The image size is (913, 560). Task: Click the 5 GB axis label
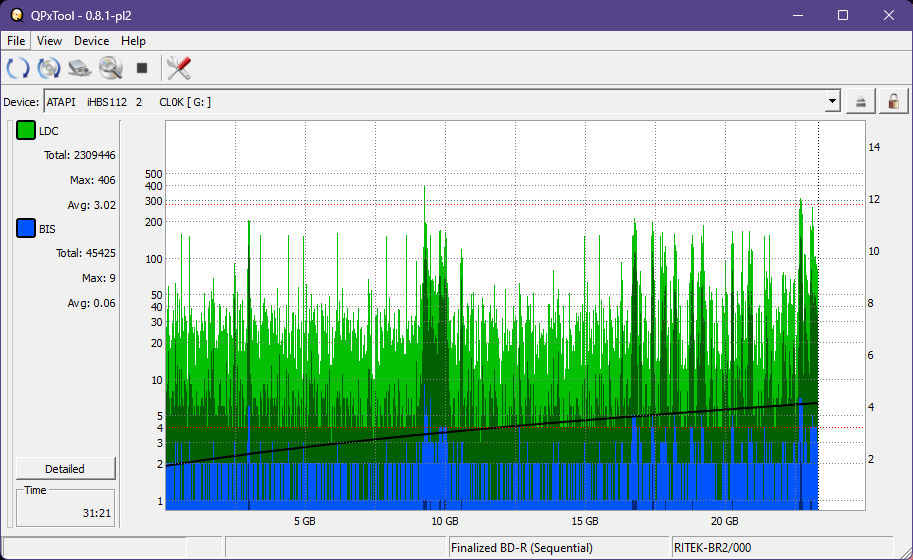pos(305,521)
